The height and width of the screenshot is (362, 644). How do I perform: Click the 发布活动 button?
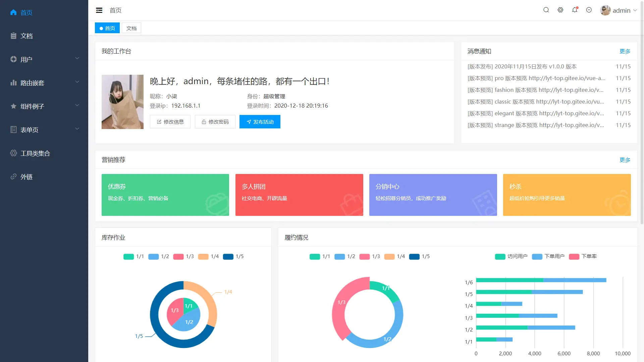pyautogui.click(x=260, y=122)
